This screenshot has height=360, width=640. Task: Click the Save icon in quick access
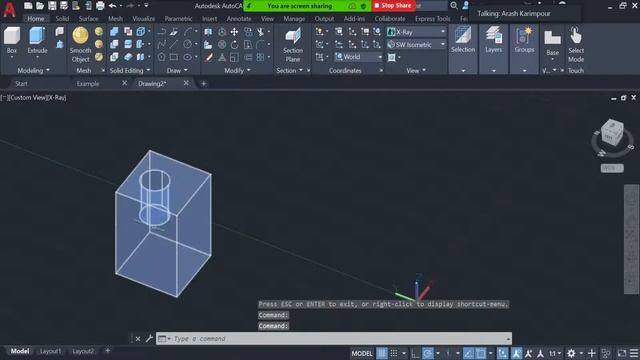pos(52,6)
